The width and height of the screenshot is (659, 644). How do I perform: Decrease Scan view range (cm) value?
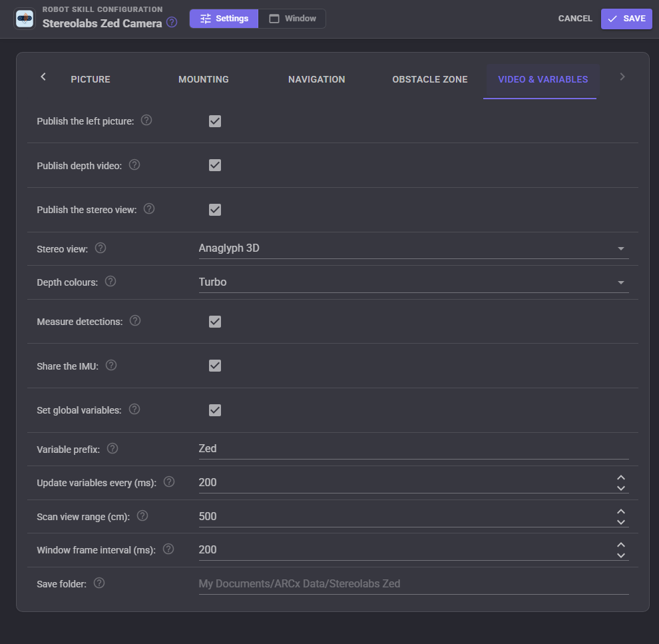(621, 522)
